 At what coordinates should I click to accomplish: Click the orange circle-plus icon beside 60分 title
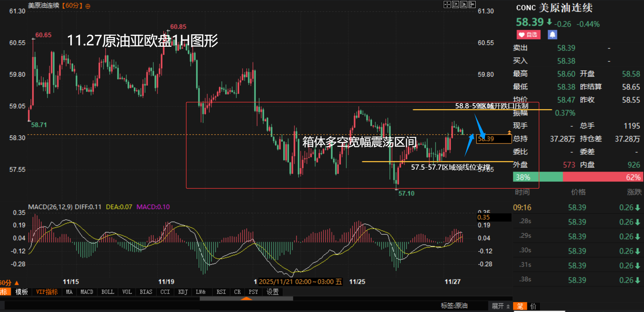(88, 6)
